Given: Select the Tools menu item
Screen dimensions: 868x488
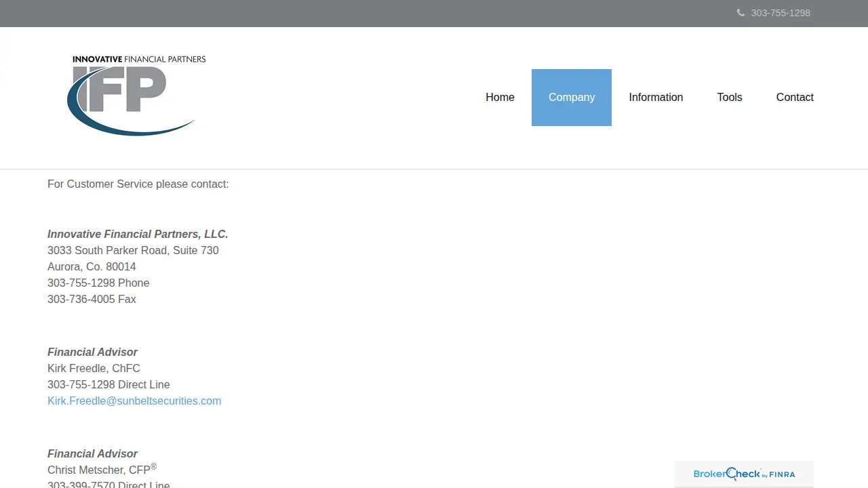Looking at the screenshot, I should 730,98.
